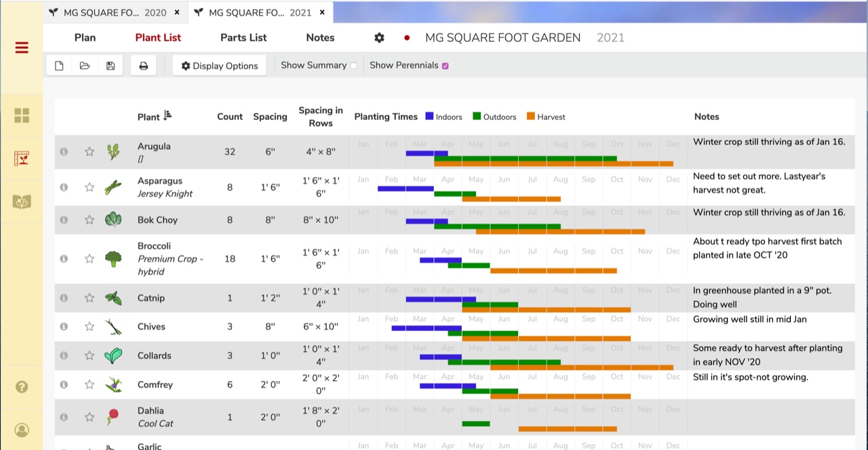The image size is (868, 450).
Task: Open the help question mark icon
Action: pyautogui.click(x=22, y=387)
